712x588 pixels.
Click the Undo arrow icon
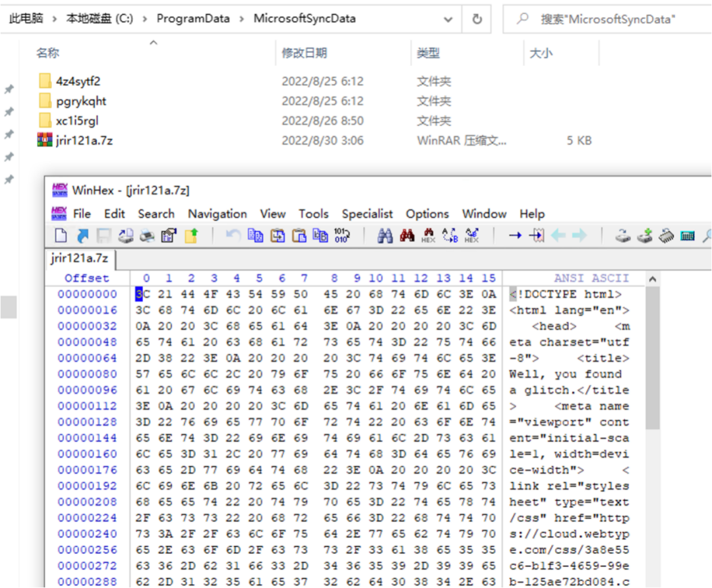(x=233, y=235)
